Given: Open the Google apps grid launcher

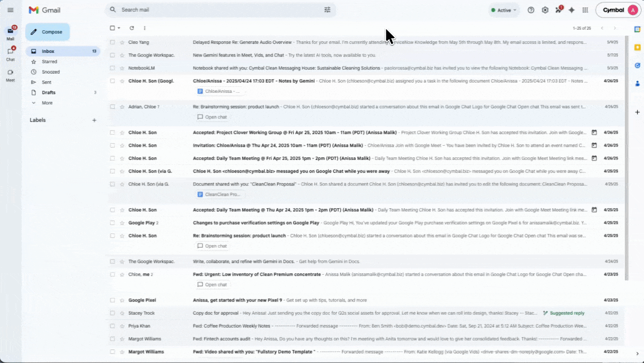Looking at the screenshot, I should (x=585, y=10).
